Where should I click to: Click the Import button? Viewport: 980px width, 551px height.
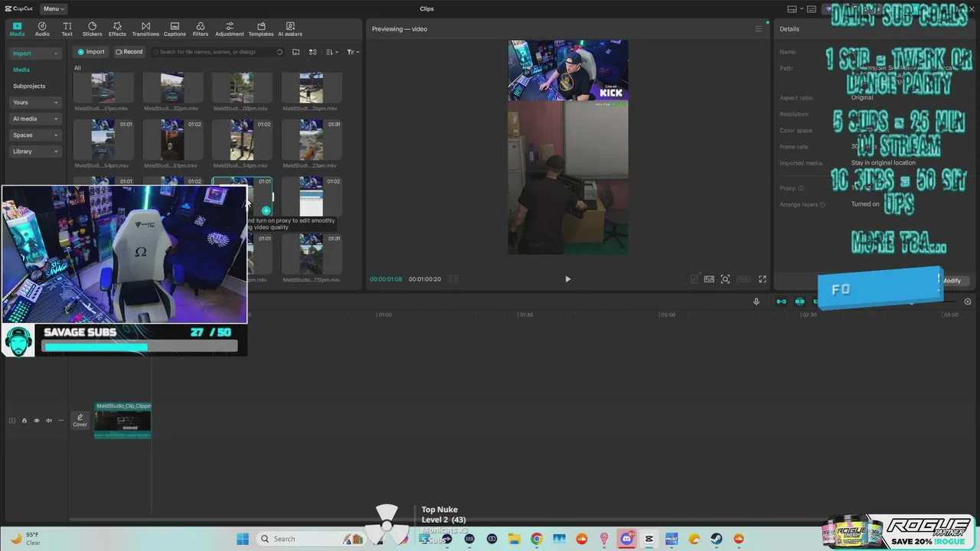(90, 52)
